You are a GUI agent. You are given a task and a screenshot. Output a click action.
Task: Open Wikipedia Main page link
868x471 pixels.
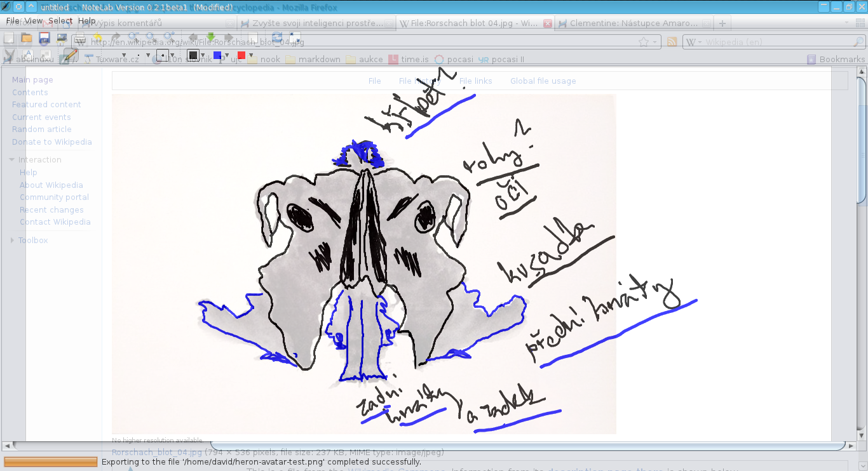[x=32, y=80]
